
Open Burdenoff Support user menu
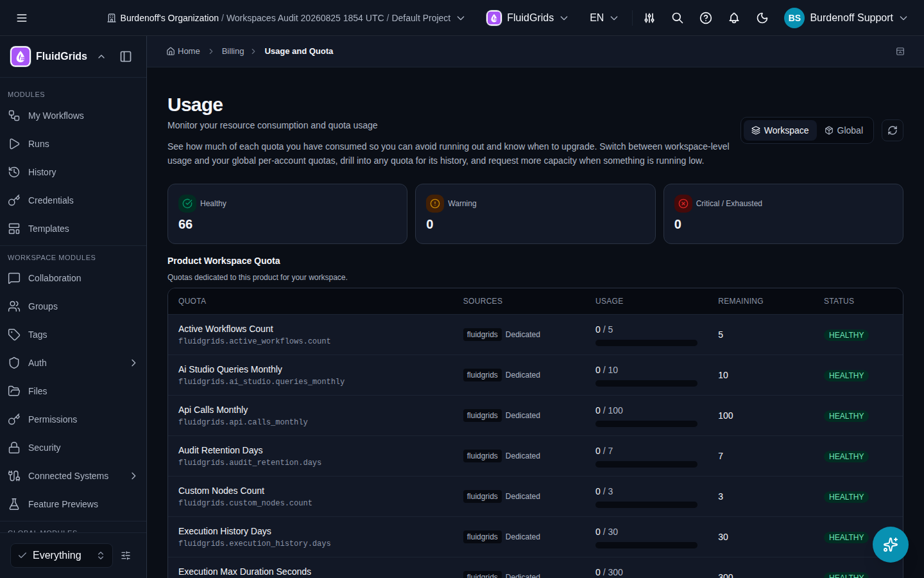(x=846, y=18)
